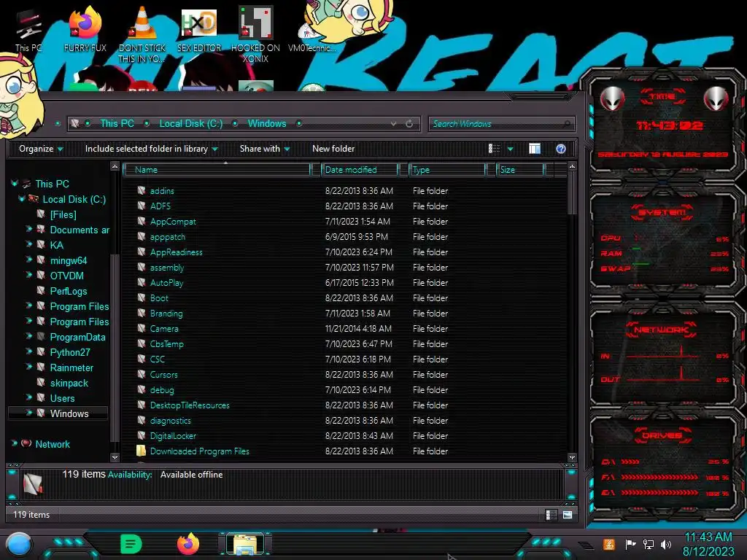Expand the mingw64 folder in tree
Viewport: 747px width, 560px height.
[28, 260]
